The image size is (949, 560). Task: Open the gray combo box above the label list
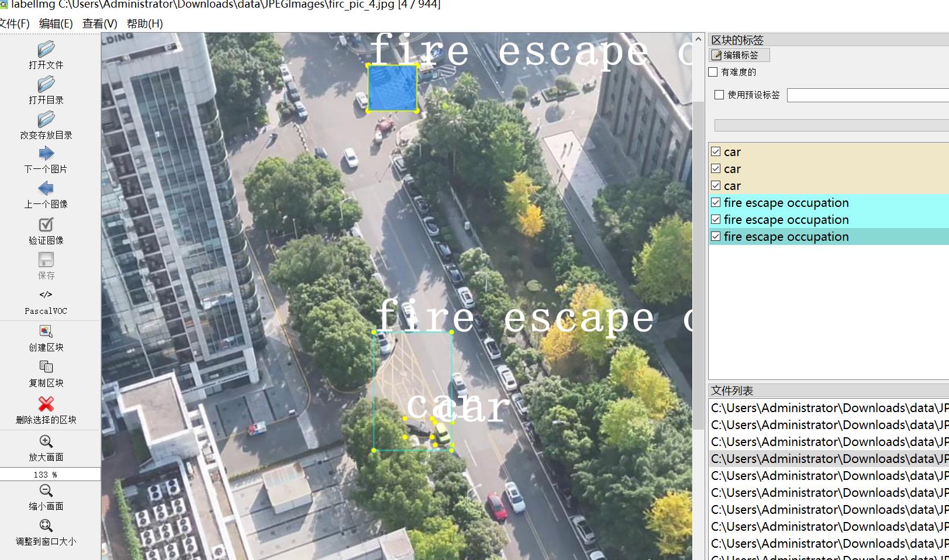pos(831,125)
